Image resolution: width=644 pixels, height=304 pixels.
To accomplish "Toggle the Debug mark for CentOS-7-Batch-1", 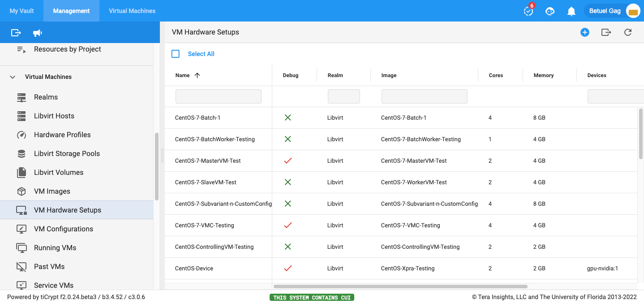I will point(288,117).
